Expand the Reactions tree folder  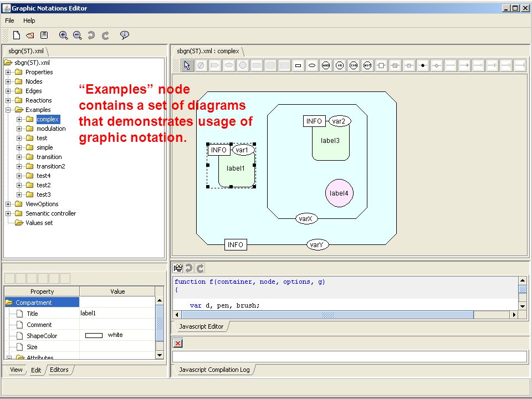[8, 100]
